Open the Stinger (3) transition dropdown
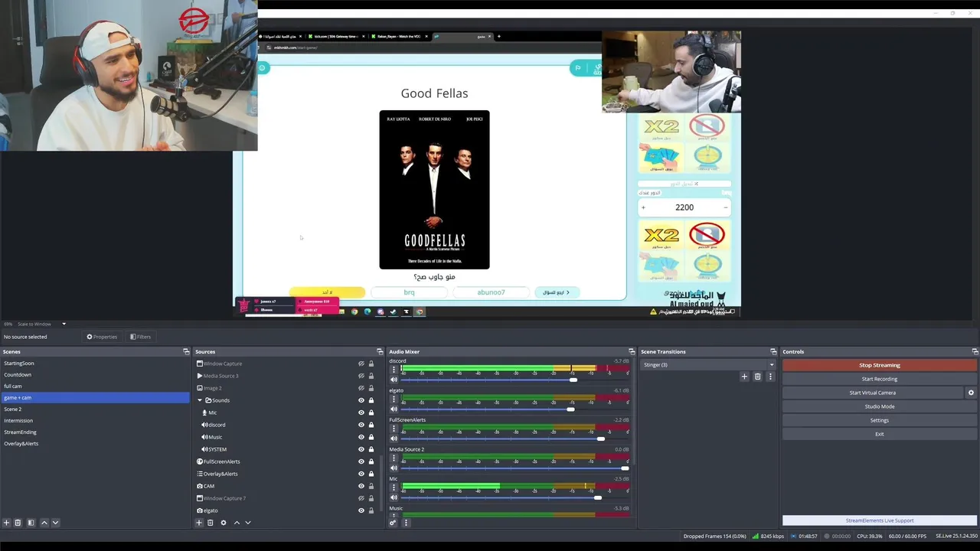Image resolution: width=980 pixels, height=551 pixels. (x=708, y=365)
